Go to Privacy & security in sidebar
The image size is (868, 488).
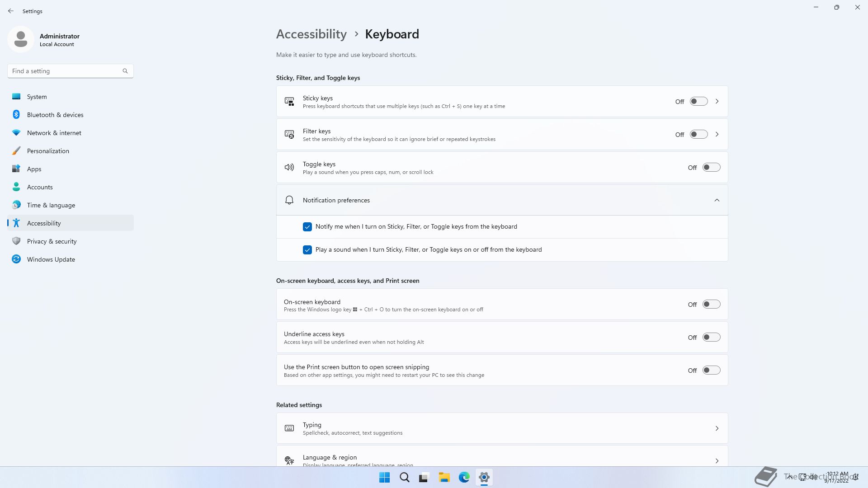tap(52, 241)
